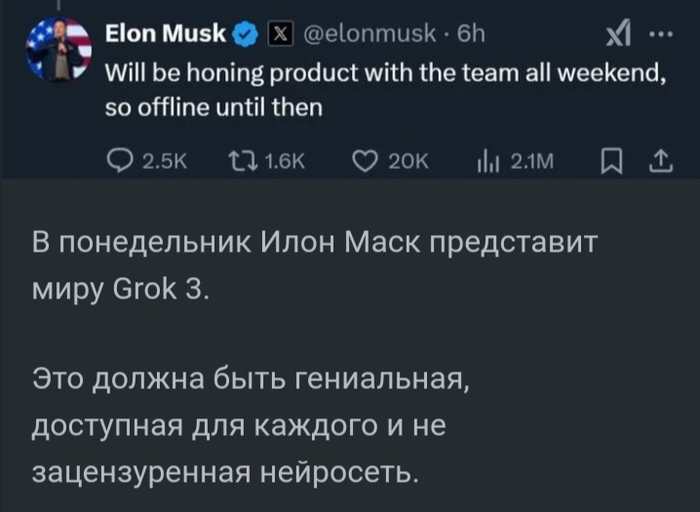Click the blue verified checkmark badge
Screen dimensions: 700x512
pyautogui.click(x=243, y=37)
